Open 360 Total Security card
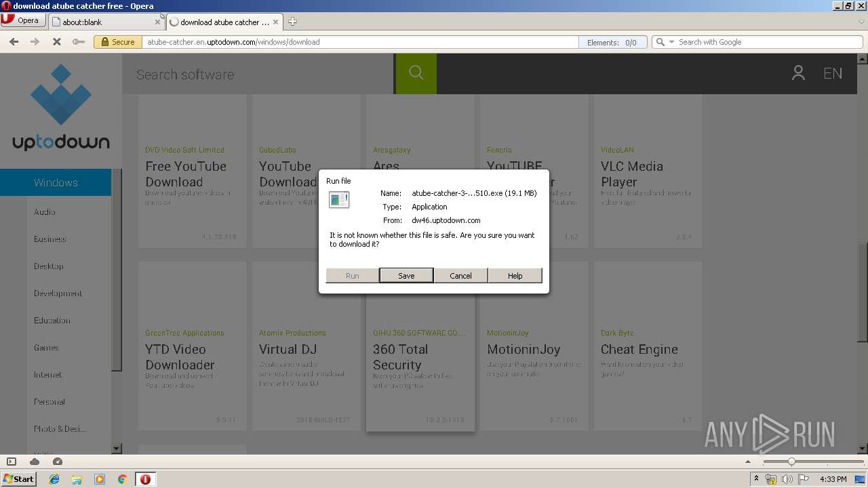 click(420, 363)
